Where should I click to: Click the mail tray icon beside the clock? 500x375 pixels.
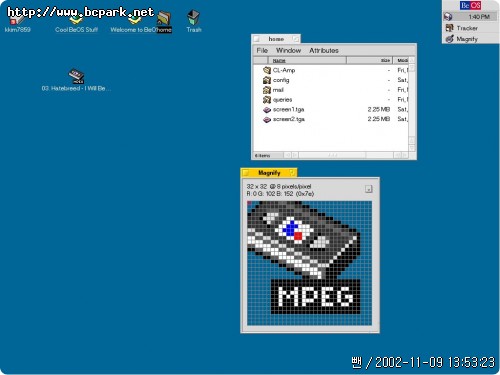pyautogui.click(x=448, y=16)
